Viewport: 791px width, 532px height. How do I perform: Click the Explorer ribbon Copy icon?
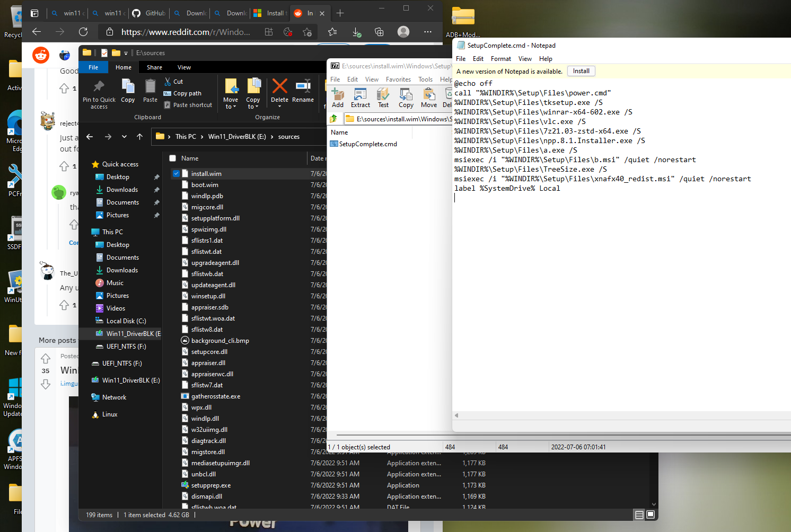pyautogui.click(x=128, y=91)
